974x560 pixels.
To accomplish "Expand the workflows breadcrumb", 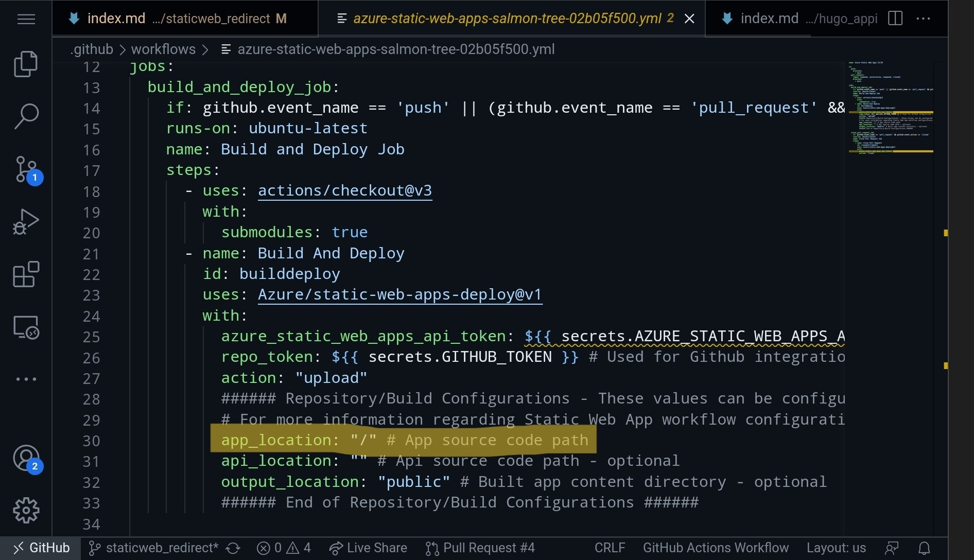I will [164, 49].
